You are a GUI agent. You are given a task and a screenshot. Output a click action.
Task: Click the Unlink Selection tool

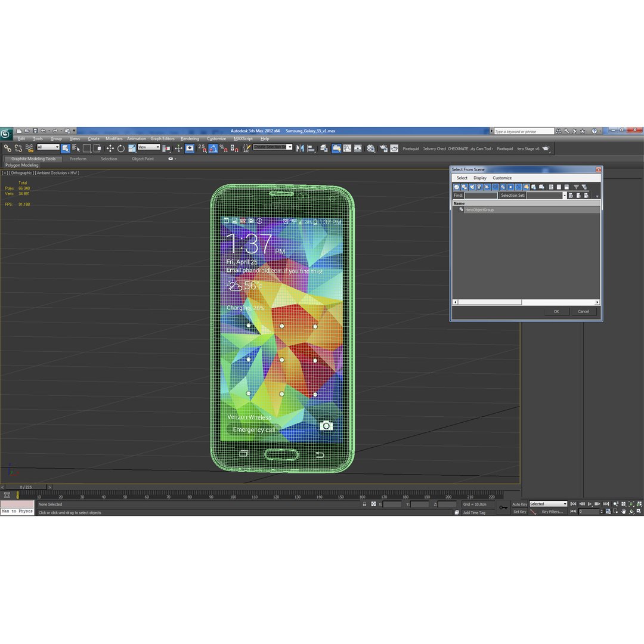coord(18,148)
